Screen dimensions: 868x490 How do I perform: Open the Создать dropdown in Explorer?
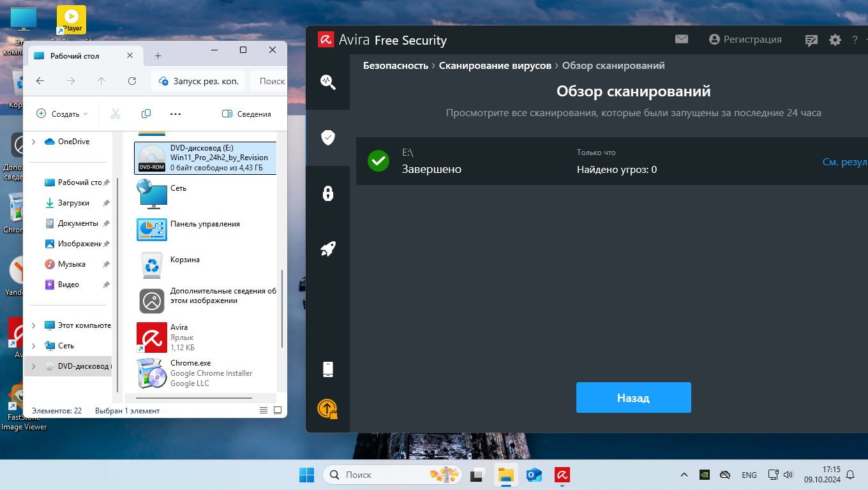tap(63, 114)
